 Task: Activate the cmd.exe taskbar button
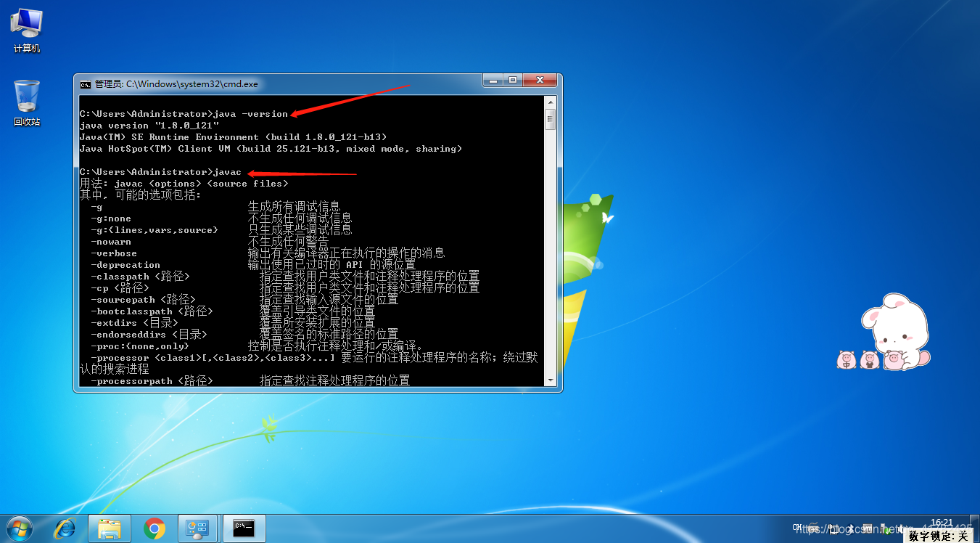[244, 528]
